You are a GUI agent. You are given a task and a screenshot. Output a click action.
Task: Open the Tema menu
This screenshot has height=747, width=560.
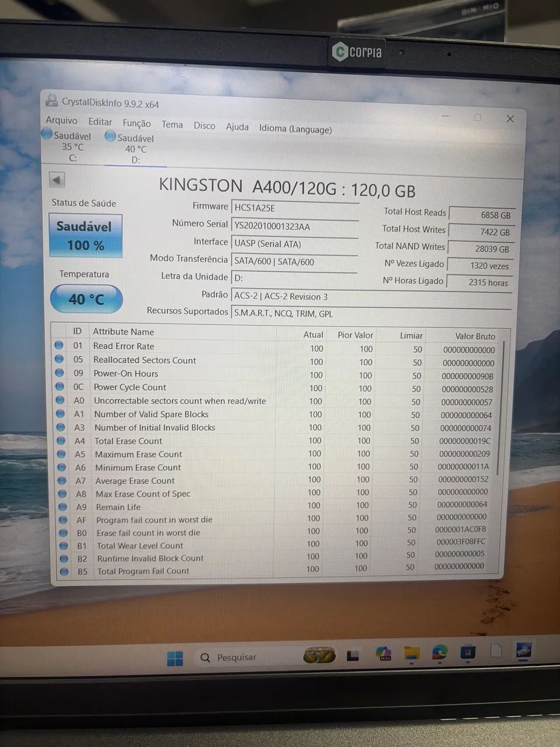coord(172,124)
